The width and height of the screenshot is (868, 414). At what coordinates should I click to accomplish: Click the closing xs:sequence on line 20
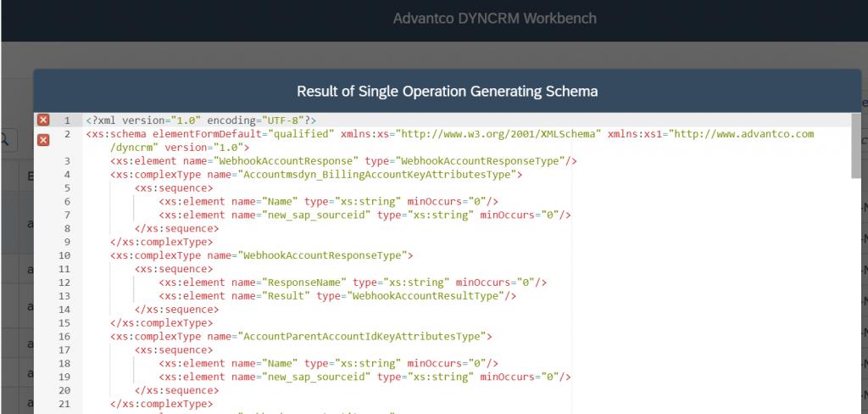(x=176, y=390)
